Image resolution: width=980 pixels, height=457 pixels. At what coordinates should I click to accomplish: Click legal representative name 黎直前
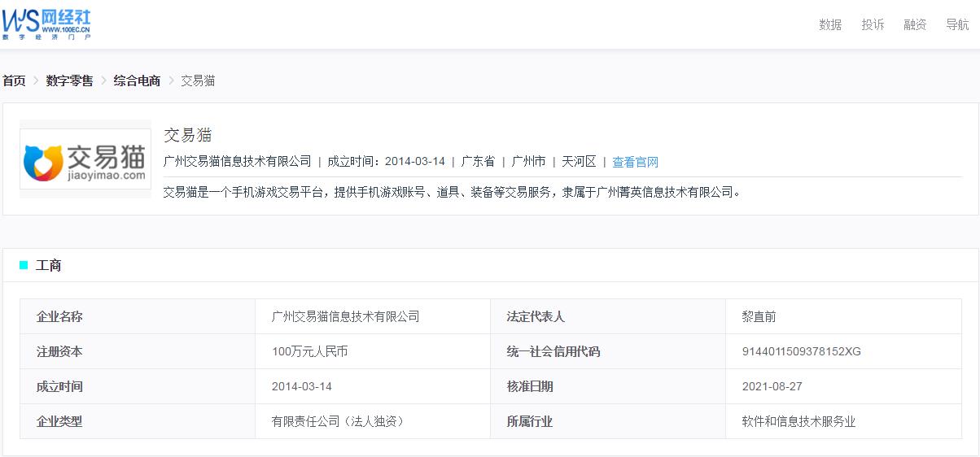759,316
